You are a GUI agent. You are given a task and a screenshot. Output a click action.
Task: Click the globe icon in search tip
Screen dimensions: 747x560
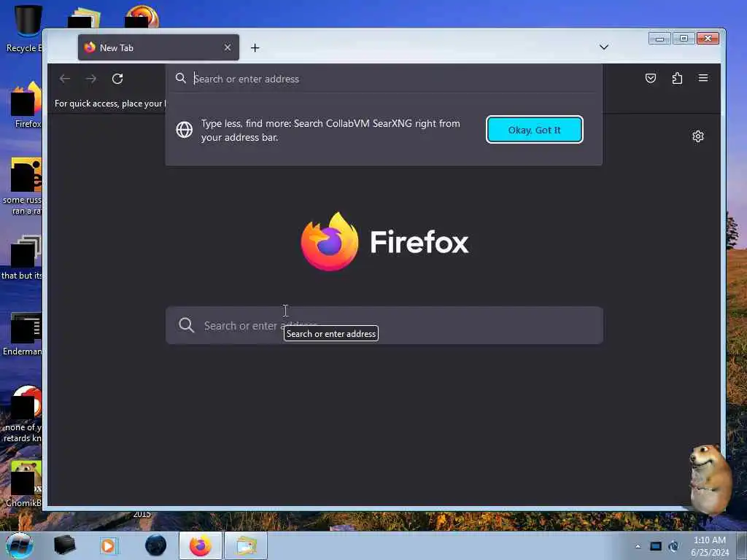click(x=185, y=130)
